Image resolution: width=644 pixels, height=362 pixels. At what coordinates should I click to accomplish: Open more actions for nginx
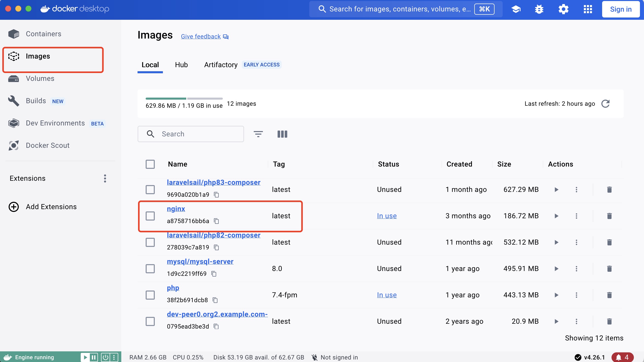[576, 216]
